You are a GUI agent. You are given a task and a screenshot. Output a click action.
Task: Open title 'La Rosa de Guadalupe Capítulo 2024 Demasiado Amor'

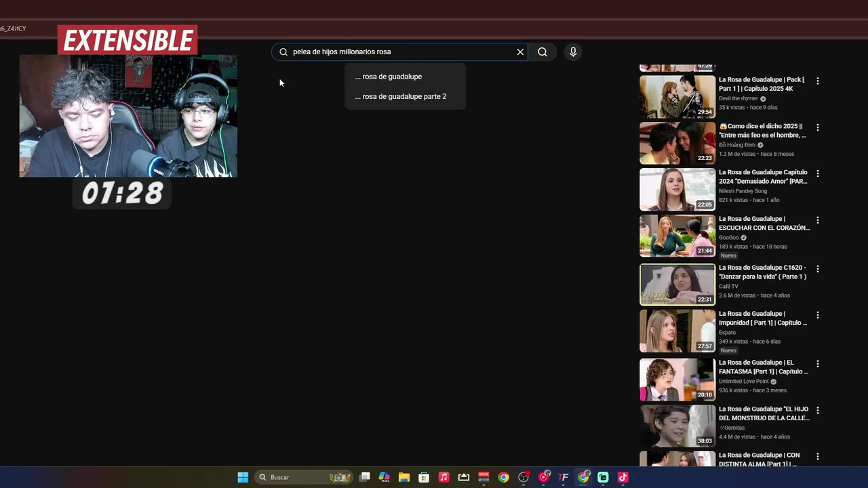click(x=763, y=177)
